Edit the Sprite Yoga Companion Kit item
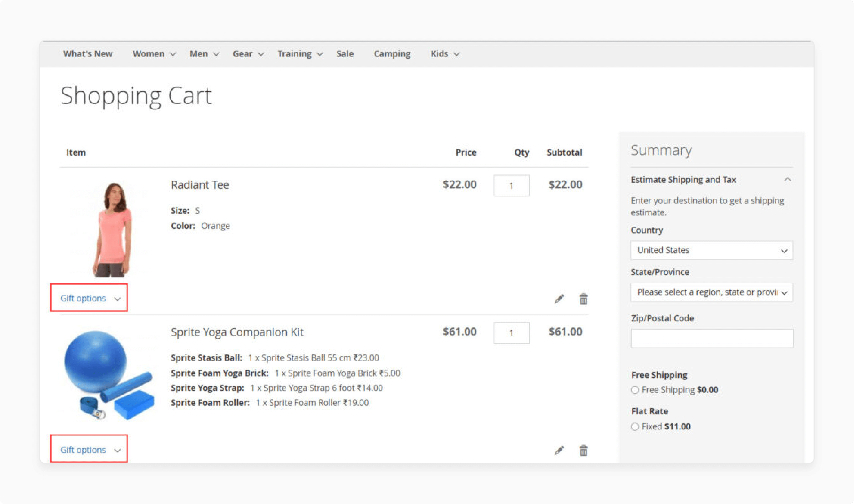The width and height of the screenshot is (854, 504). coord(559,450)
